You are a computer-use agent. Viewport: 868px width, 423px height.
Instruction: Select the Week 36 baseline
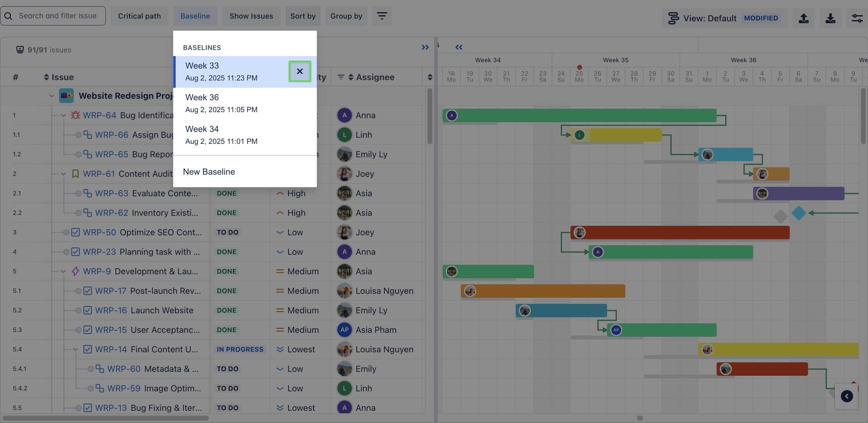221,103
